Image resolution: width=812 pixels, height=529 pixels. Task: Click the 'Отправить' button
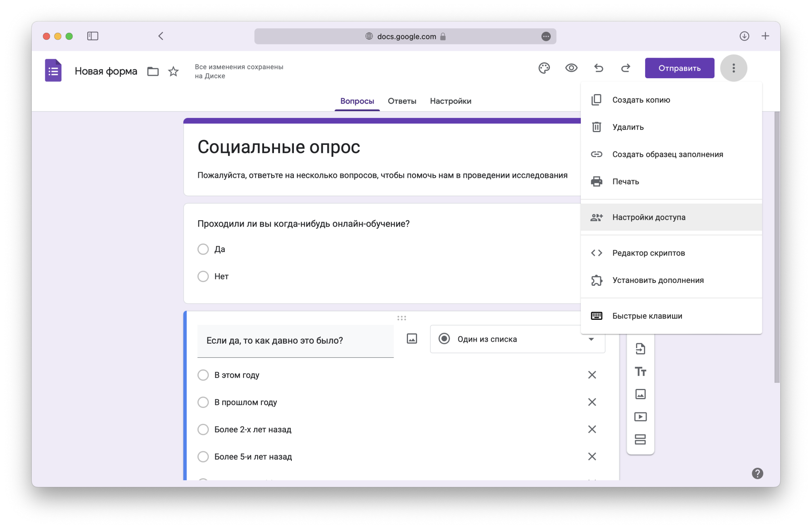(x=679, y=68)
